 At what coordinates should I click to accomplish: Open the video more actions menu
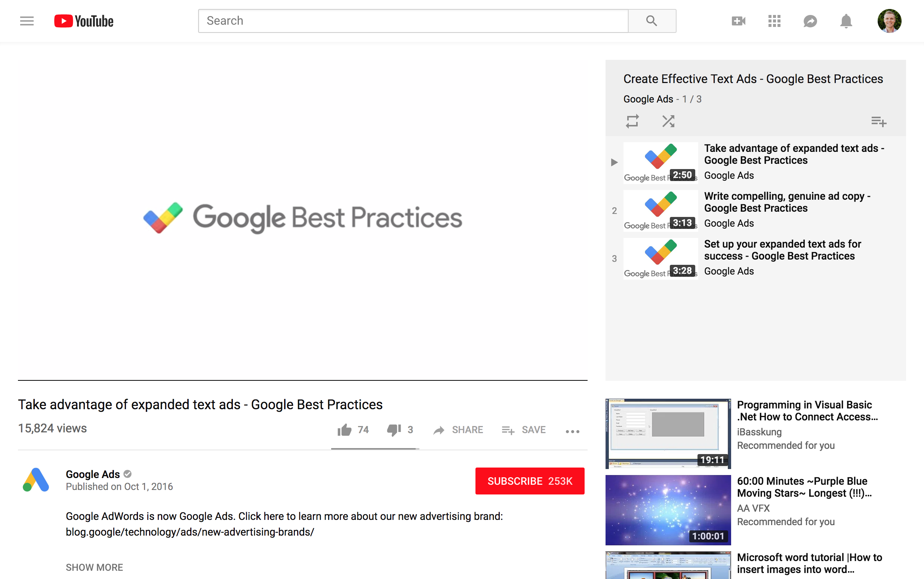pos(572,431)
